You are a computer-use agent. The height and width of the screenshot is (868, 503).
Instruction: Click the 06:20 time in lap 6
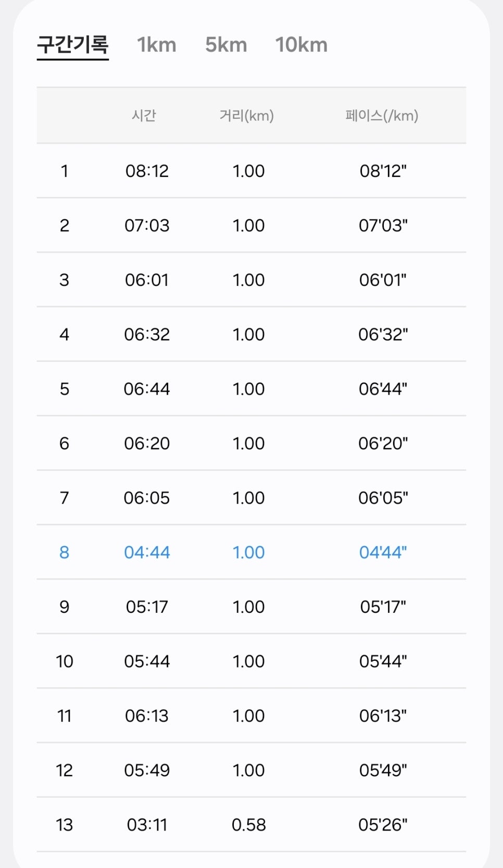pyautogui.click(x=147, y=444)
